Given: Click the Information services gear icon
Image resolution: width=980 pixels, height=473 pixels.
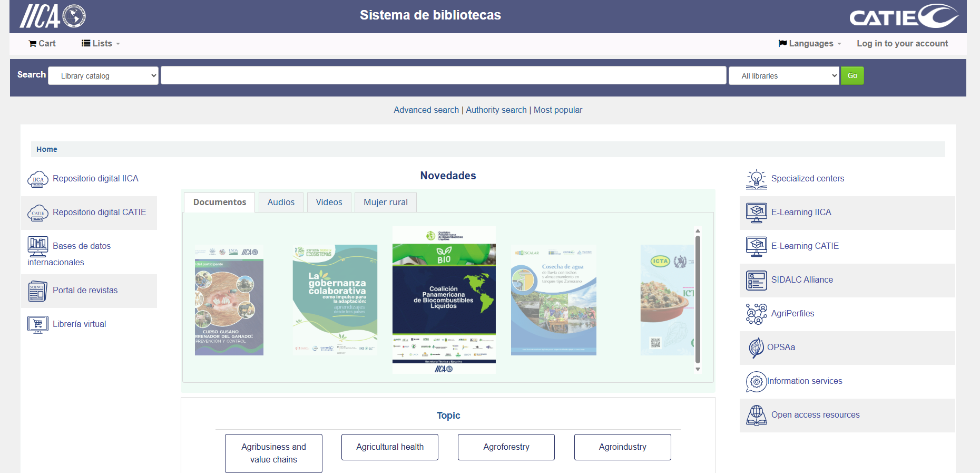Looking at the screenshot, I should [756, 381].
